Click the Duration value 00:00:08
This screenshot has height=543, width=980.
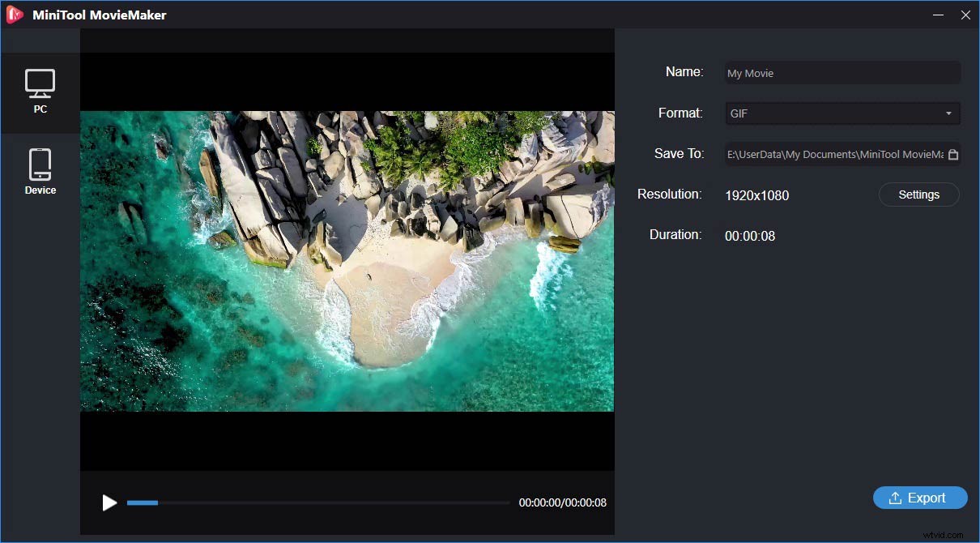(x=750, y=236)
